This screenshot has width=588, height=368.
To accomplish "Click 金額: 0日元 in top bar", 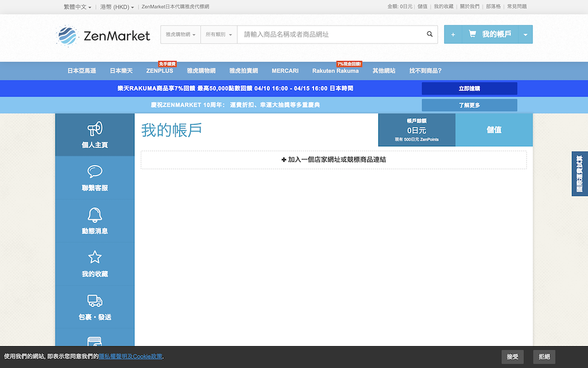I will coord(399,6).
